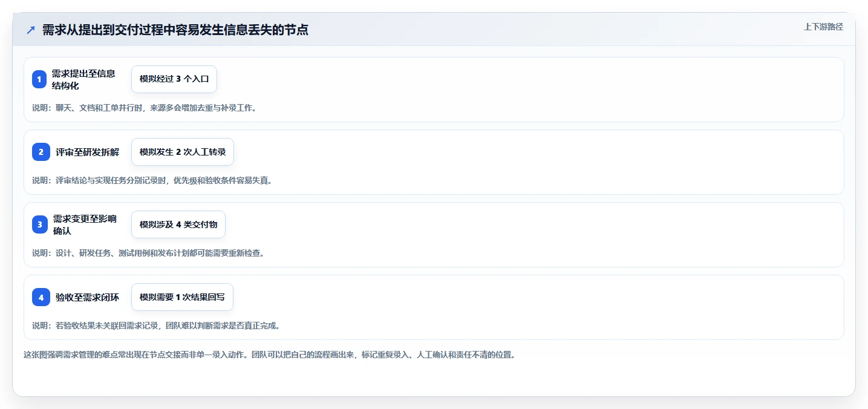Click the 模拟需要 1 次结果回写 chip
Screen dimensions: 868x409
point(182,297)
